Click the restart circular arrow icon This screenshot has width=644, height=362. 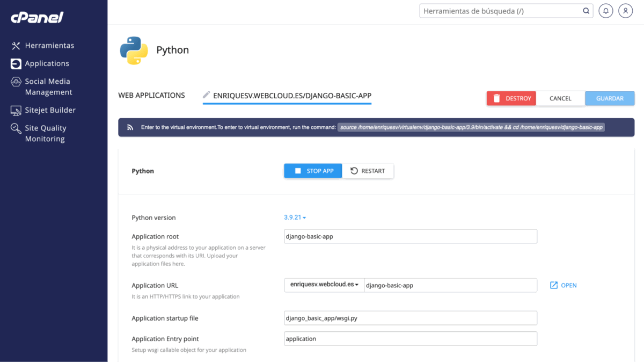pos(354,171)
